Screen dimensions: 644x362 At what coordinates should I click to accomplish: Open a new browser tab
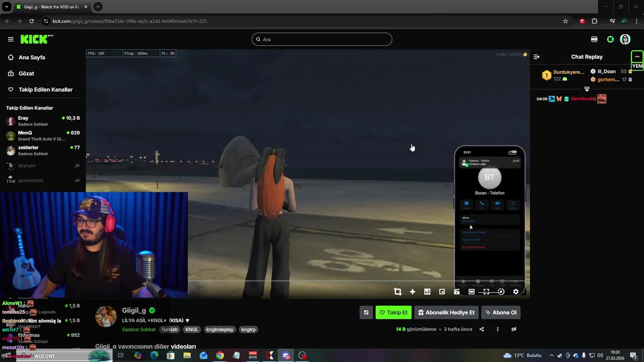(98, 7)
